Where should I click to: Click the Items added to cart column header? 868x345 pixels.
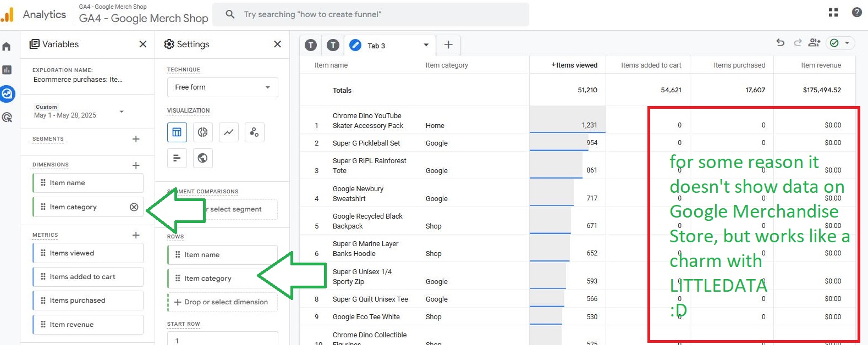coord(651,65)
